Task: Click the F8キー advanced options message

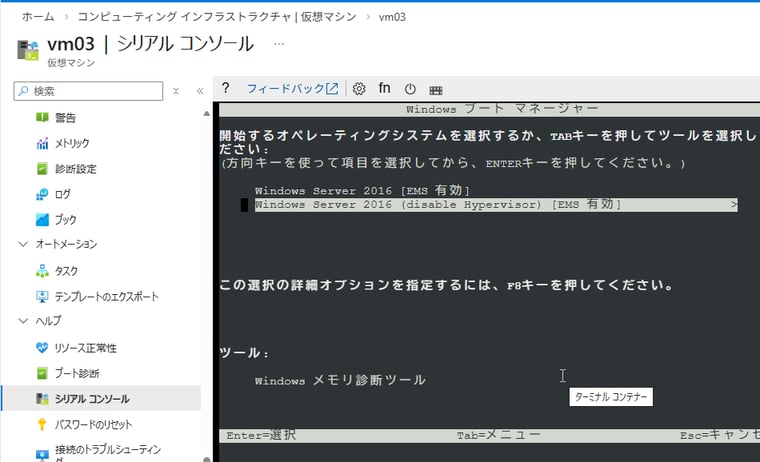Action: point(446,285)
